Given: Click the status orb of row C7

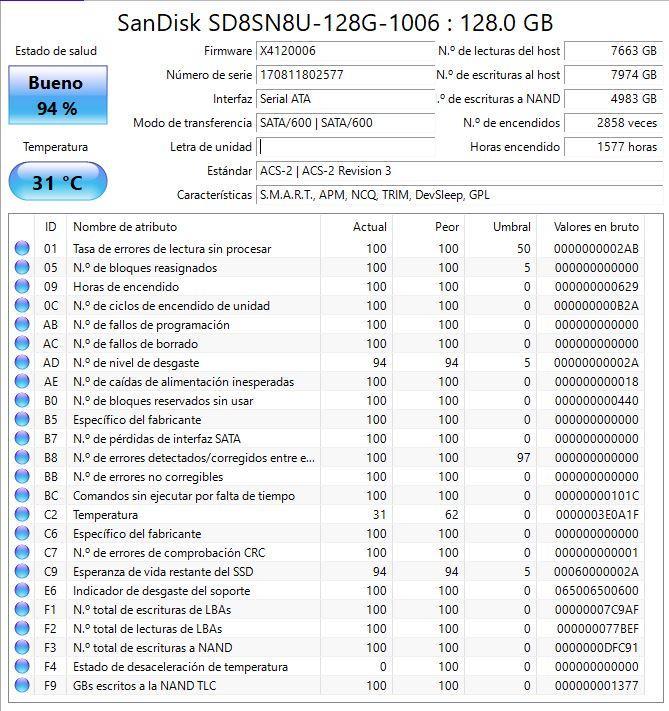Looking at the screenshot, I should tap(22, 553).
